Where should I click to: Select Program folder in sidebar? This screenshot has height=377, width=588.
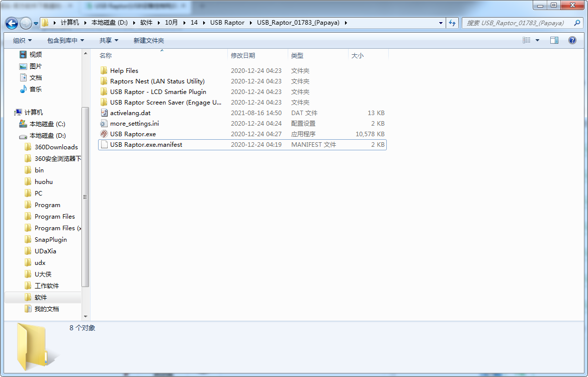coord(42,205)
